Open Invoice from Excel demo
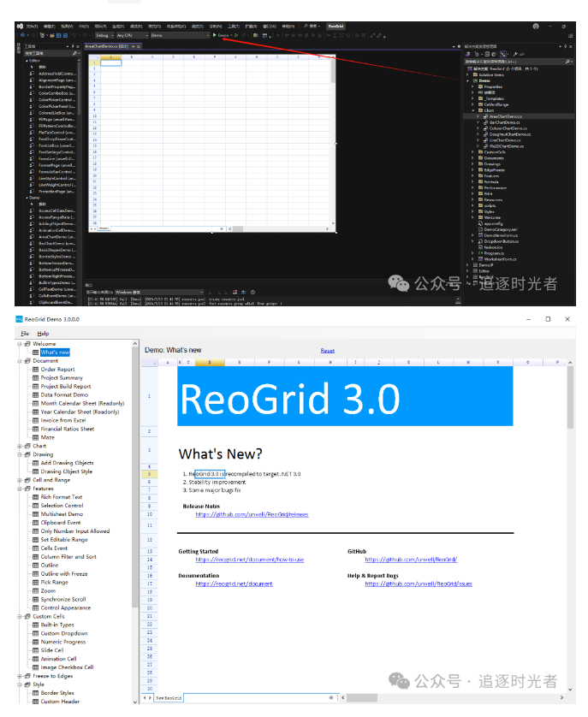Viewport: 588px width, 717px height. pos(63,421)
